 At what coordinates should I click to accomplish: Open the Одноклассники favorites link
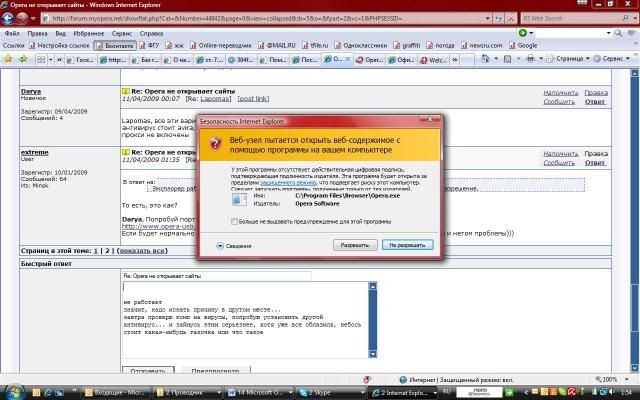click(360, 46)
